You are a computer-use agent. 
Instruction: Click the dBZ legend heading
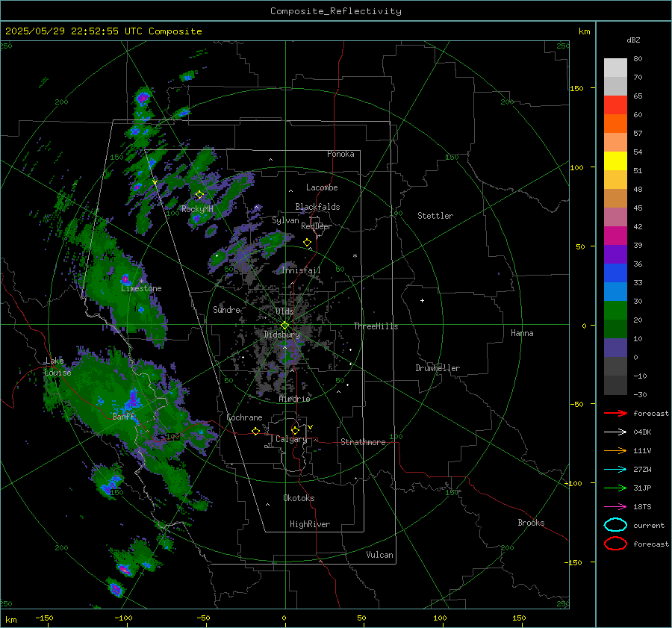(633, 40)
